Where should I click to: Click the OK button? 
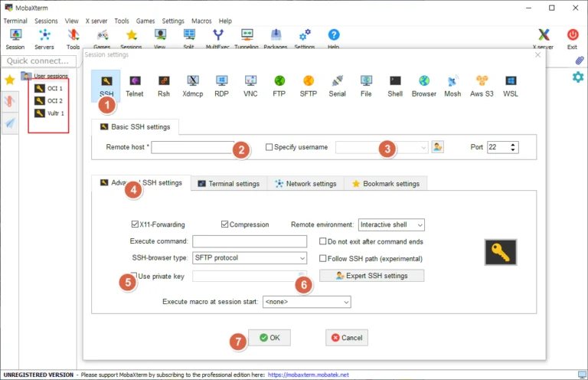pos(269,338)
